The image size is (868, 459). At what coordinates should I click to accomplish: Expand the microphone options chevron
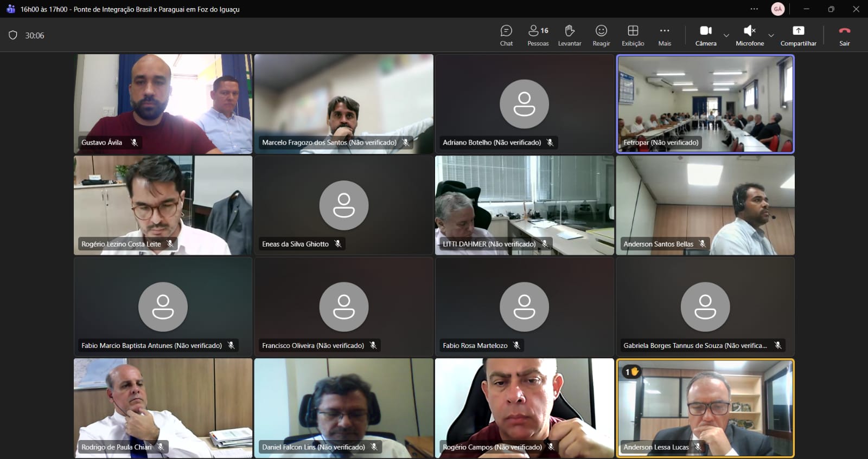[x=771, y=36]
